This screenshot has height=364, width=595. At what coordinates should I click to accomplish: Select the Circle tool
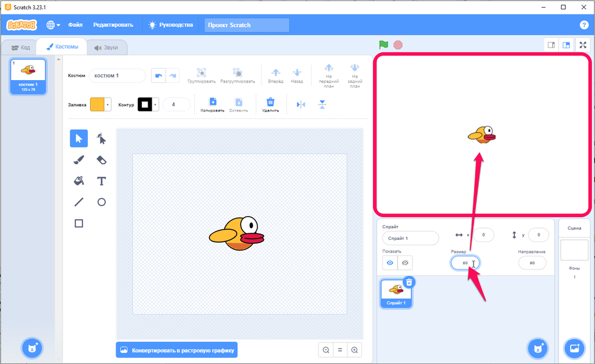(101, 202)
